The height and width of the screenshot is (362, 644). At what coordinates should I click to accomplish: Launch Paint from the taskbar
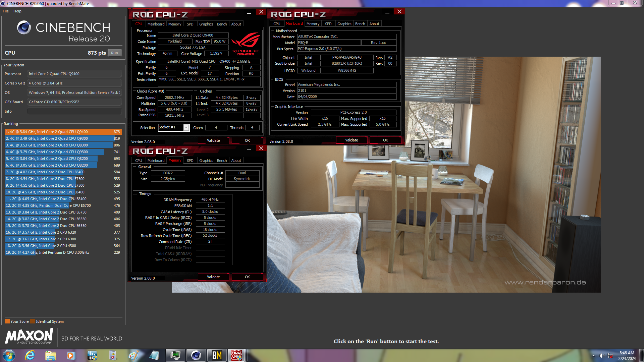tap(133, 355)
